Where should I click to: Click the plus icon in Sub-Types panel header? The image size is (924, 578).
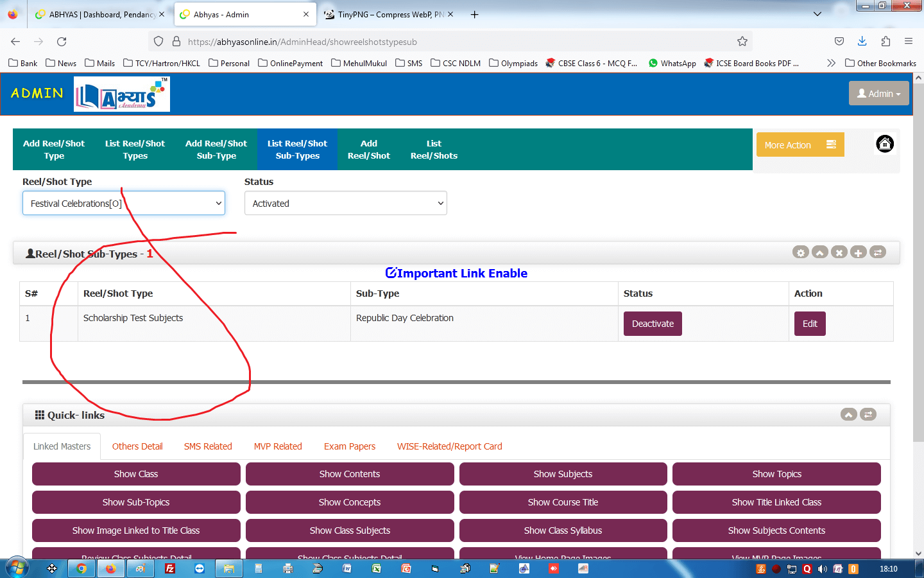[858, 252]
